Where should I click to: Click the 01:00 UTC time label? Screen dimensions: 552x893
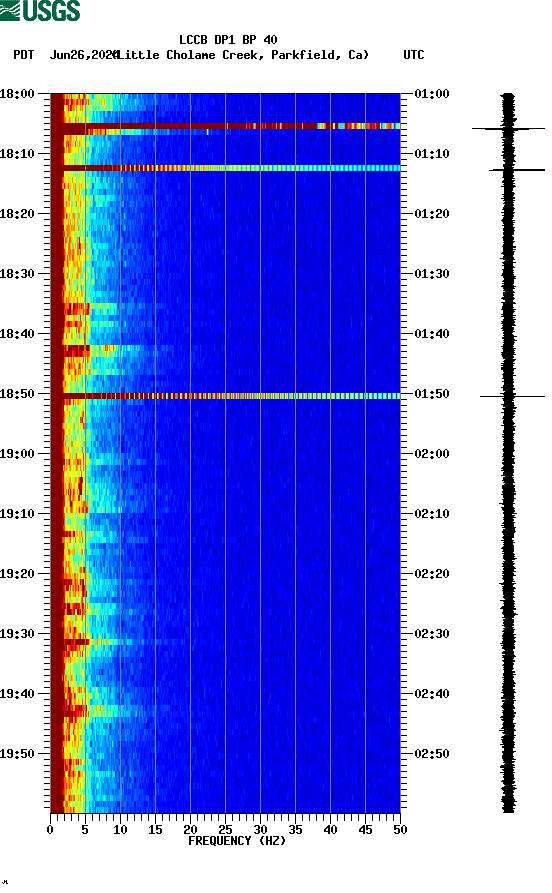coord(432,93)
